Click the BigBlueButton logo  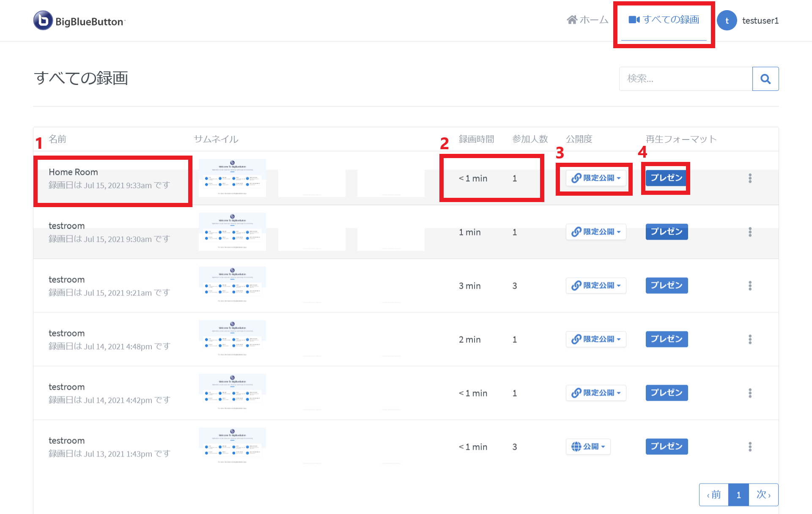pyautogui.click(x=79, y=21)
